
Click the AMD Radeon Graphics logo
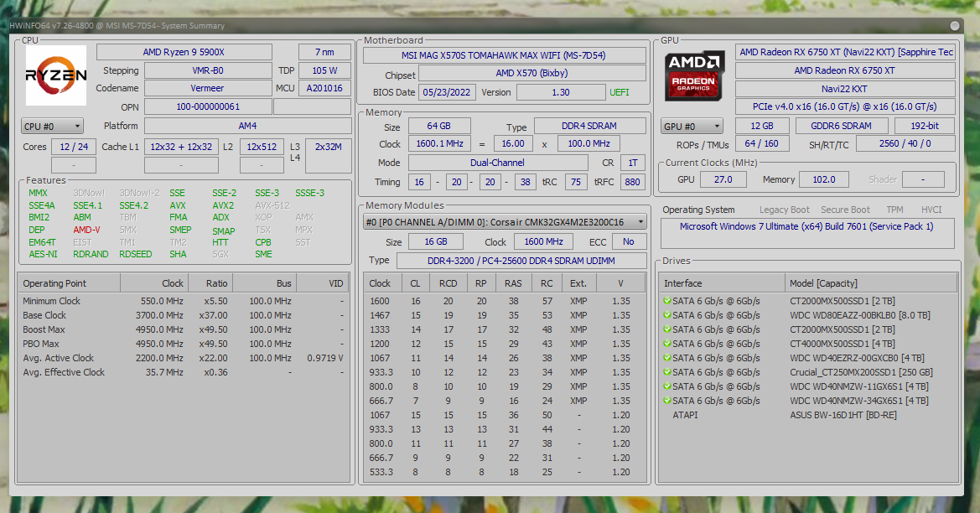694,76
